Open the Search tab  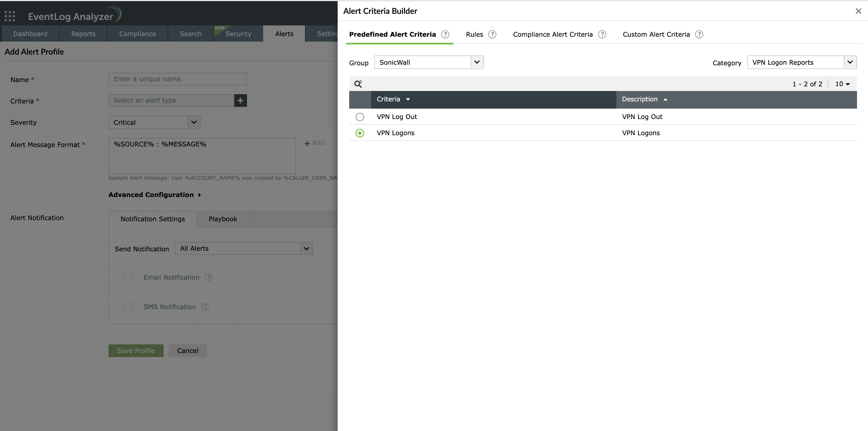pyautogui.click(x=190, y=34)
